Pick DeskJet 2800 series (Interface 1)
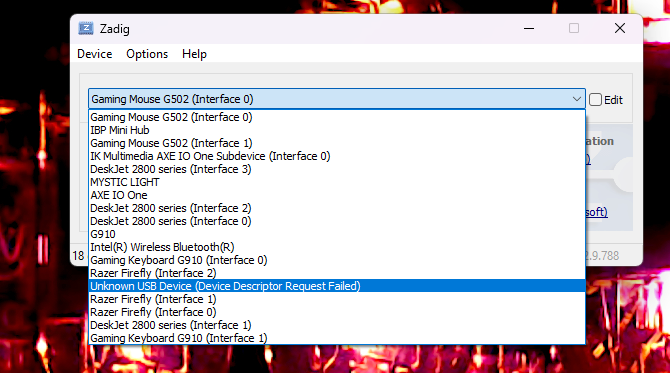 click(x=337, y=325)
